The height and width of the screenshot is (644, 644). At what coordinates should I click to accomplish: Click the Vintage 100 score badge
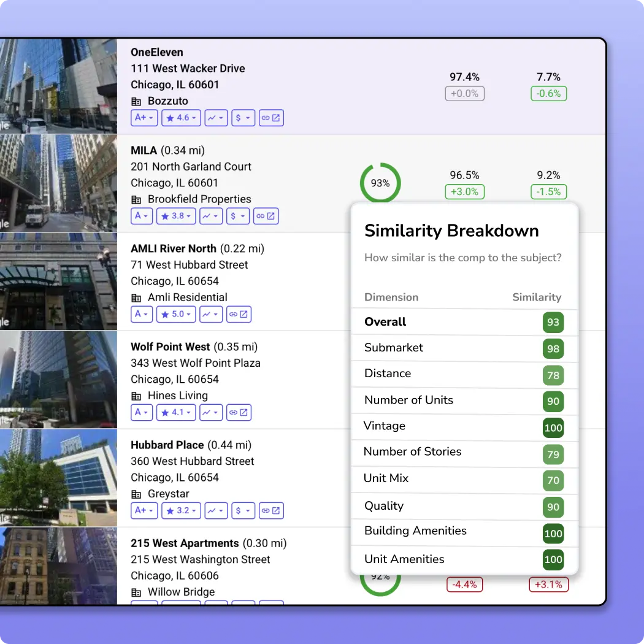pyautogui.click(x=553, y=428)
